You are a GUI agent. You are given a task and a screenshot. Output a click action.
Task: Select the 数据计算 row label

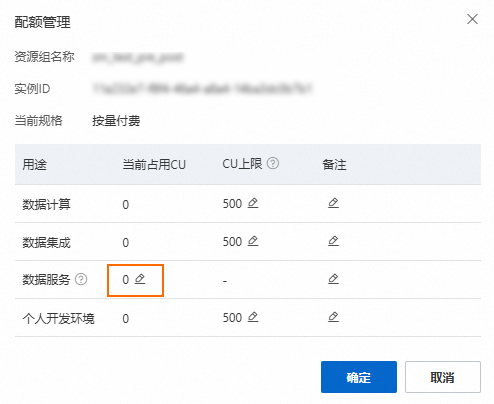(46, 204)
